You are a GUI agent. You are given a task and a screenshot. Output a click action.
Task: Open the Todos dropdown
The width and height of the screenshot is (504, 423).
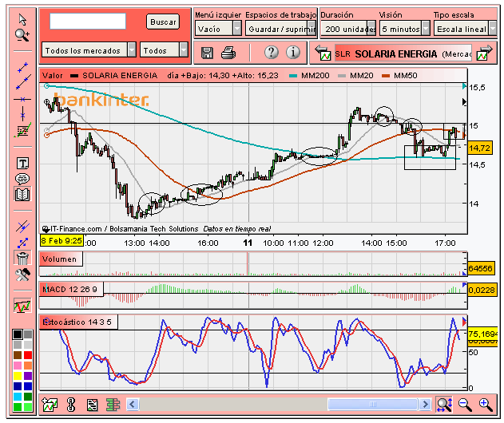coord(164,50)
